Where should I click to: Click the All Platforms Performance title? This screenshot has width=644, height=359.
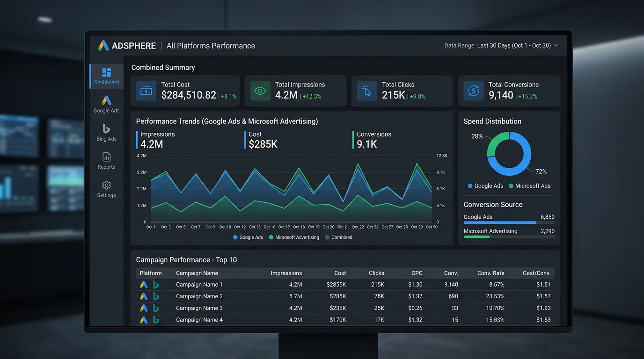click(211, 46)
